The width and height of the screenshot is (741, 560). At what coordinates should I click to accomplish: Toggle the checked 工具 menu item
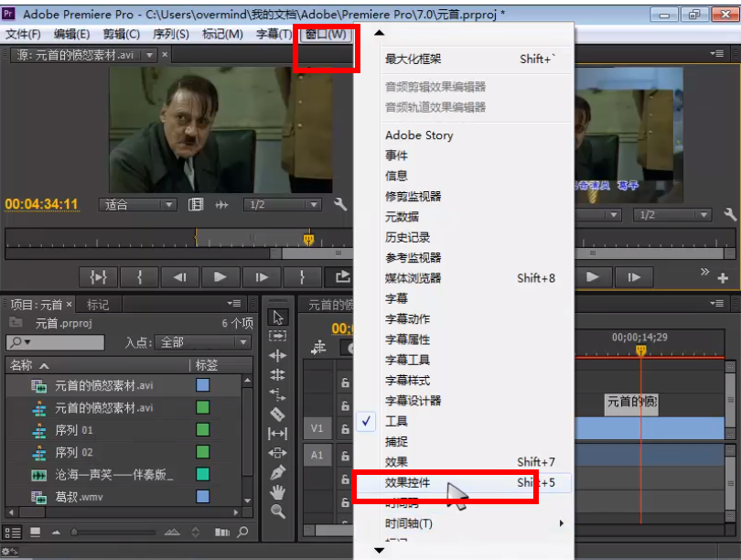tap(462, 421)
